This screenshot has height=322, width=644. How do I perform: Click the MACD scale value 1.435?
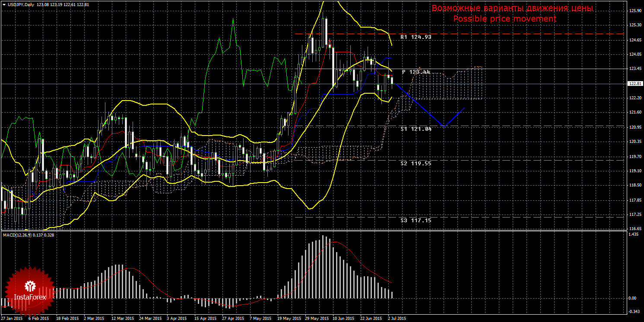[x=634, y=234]
